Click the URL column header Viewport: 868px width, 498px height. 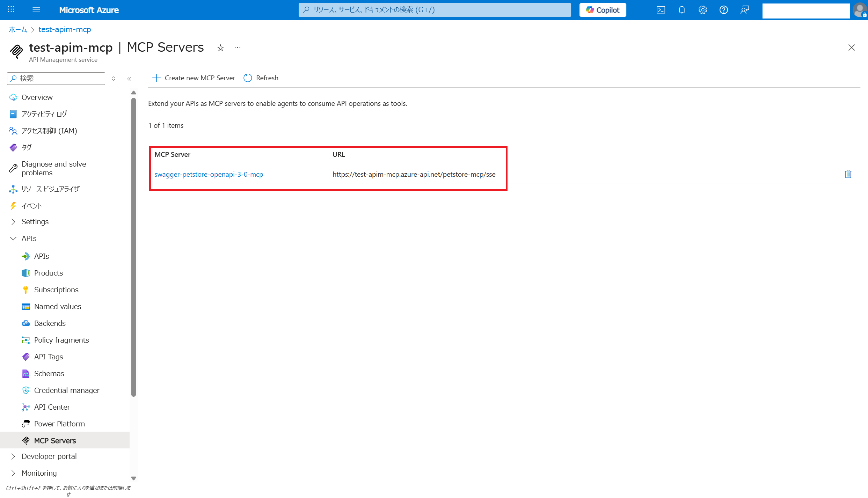[x=338, y=154]
